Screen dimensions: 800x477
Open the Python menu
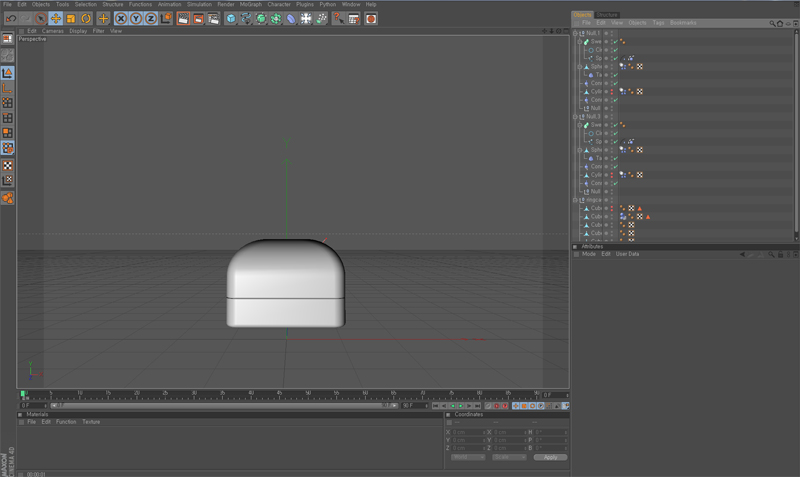tap(328, 4)
